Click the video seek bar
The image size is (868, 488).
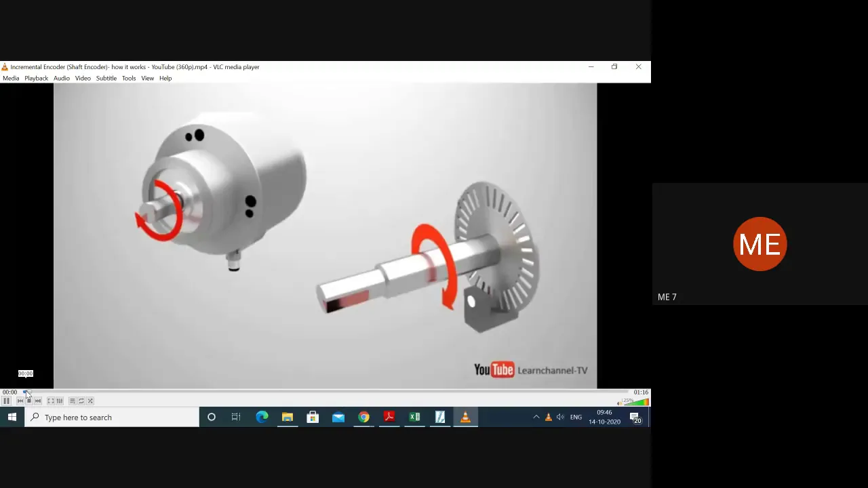click(325, 392)
